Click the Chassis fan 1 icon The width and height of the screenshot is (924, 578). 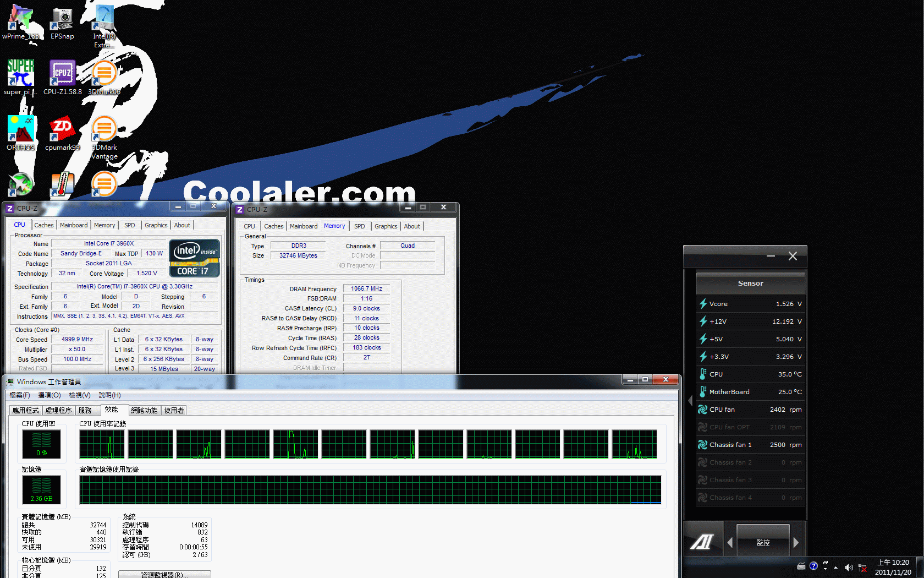(x=702, y=445)
